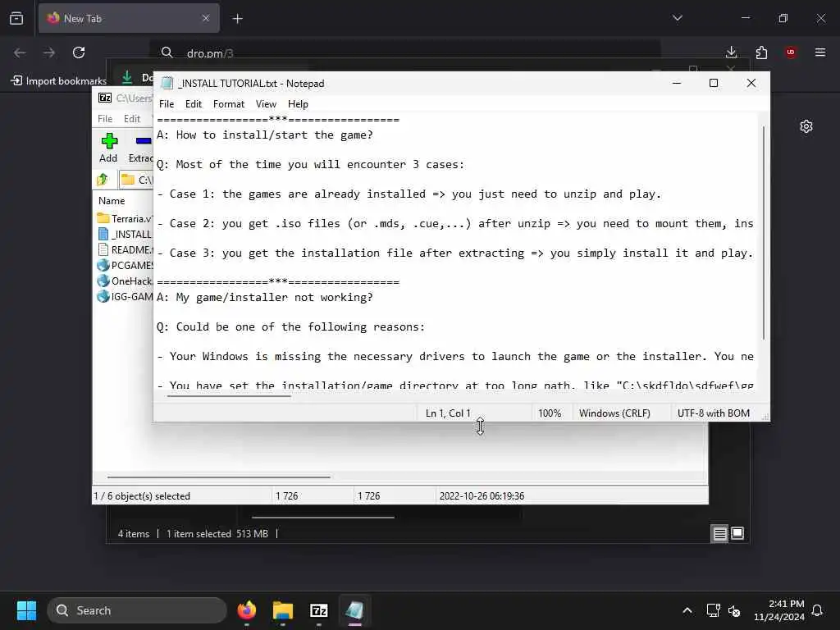
Task: Go back in browser
Action: point(20,52)
